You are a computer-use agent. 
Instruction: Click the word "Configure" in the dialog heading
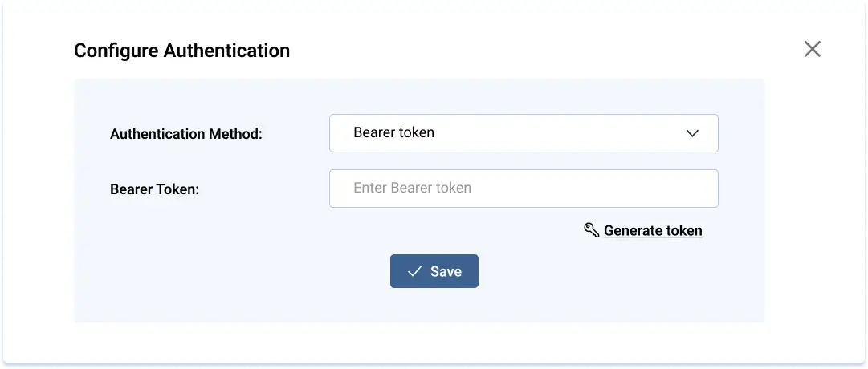click(x=116, y=51)
